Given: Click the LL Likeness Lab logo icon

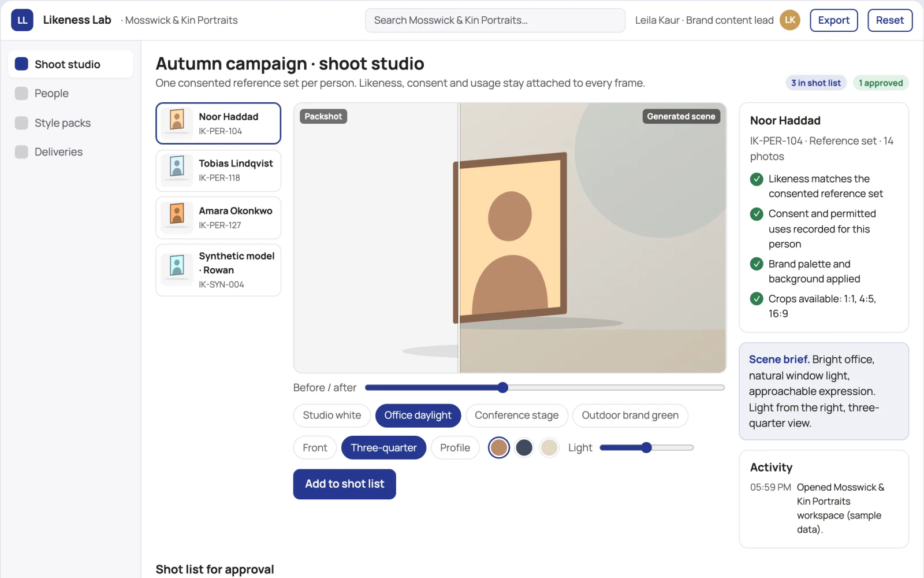Looking at the screenshot, I should point(22,20).
